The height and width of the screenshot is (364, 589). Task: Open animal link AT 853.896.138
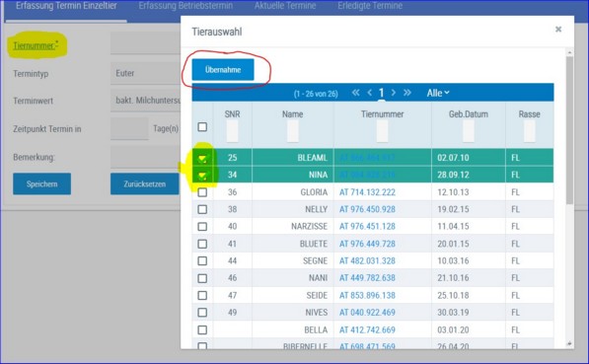click(x=367, y=295)
